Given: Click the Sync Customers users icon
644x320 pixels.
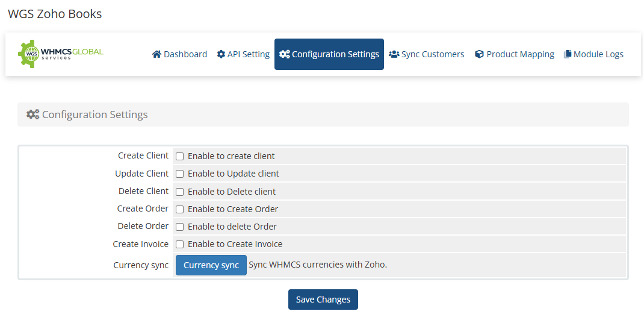Looking at the screenshot, I should point(394,54).
